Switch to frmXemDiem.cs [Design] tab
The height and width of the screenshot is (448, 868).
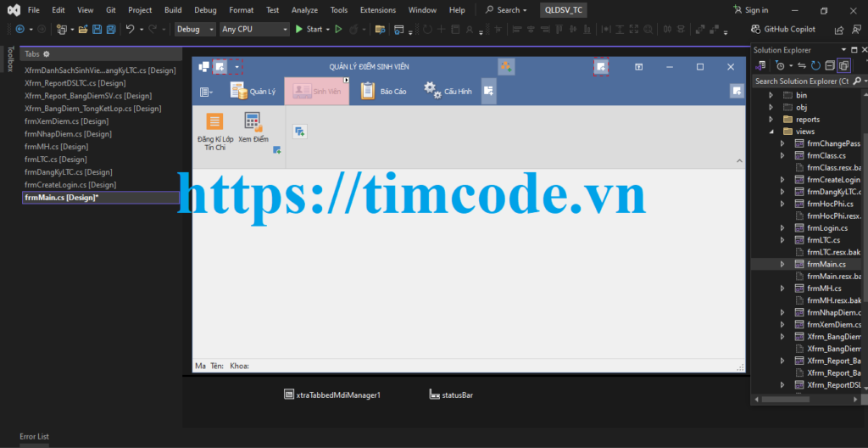pos(66,120)
